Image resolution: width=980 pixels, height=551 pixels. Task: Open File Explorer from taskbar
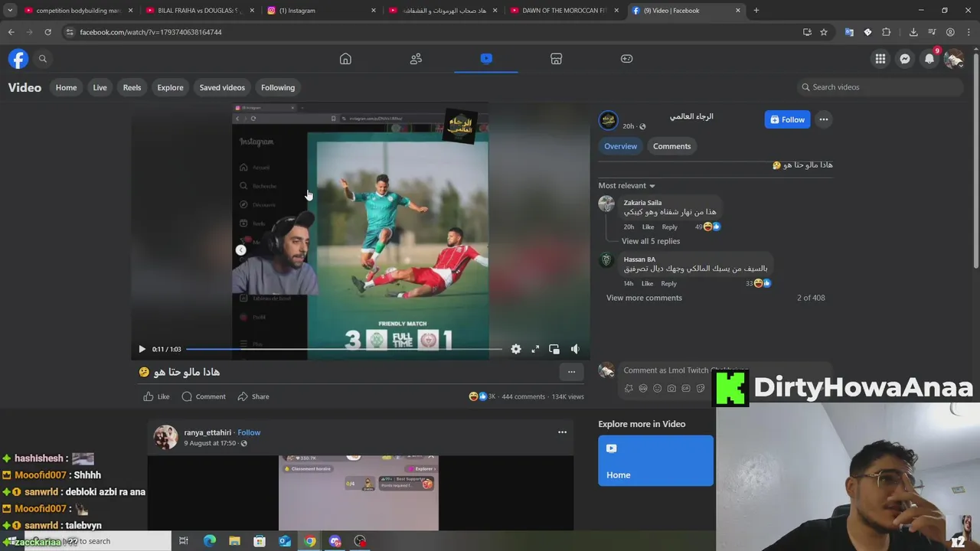point(234,541)
